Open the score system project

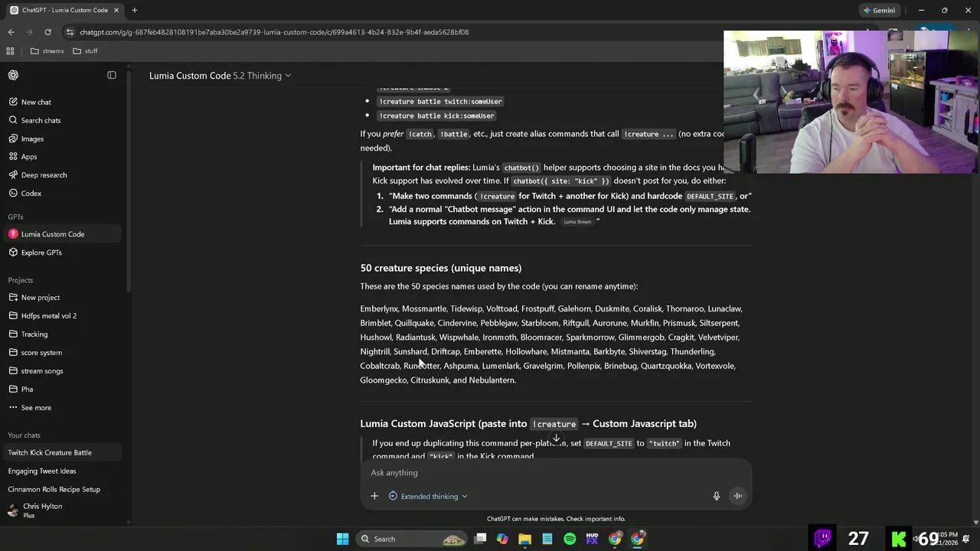[41, 353]
